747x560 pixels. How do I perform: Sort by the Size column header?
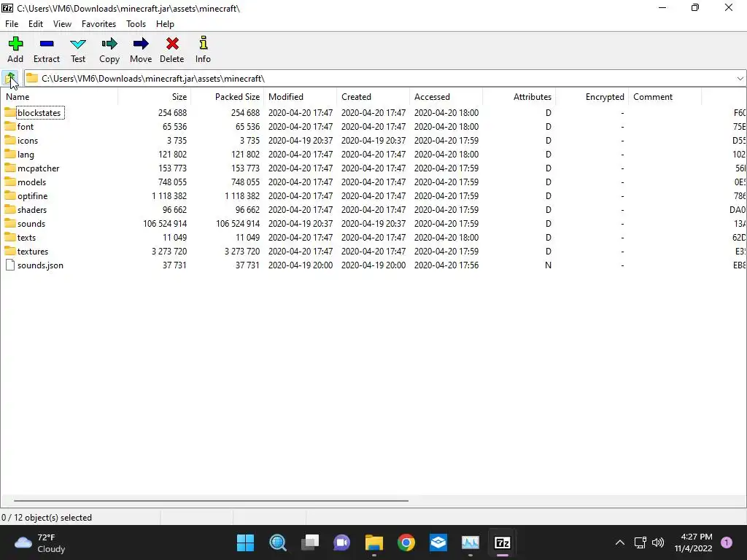tap(155, 97)
